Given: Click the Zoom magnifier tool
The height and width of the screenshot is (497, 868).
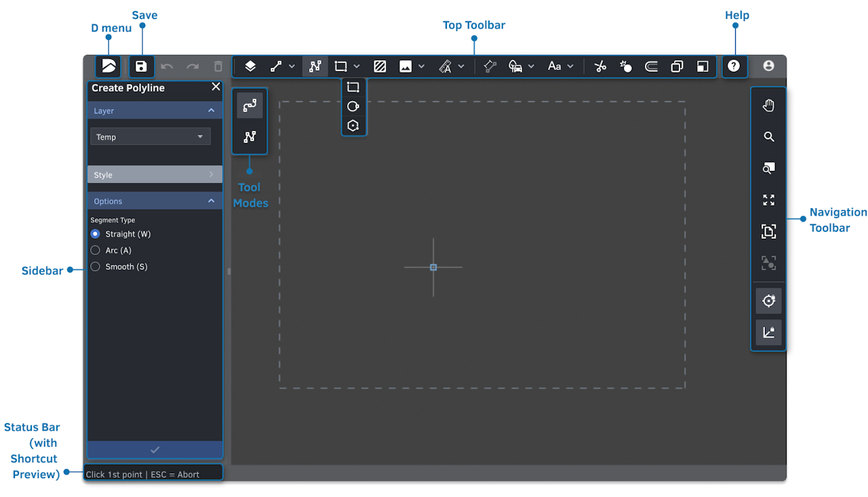Looking at the screenshot, I should [x=768, y=137].
